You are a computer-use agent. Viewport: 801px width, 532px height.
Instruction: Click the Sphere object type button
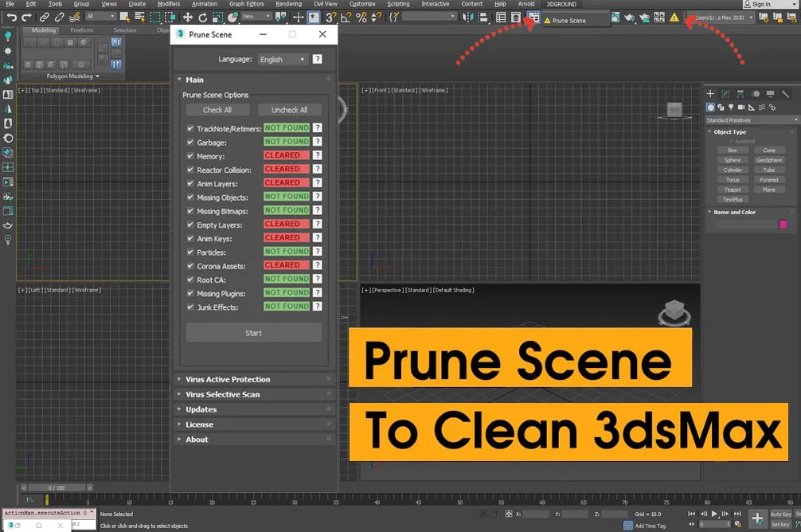pyautogui.click(x=732, y=160)
